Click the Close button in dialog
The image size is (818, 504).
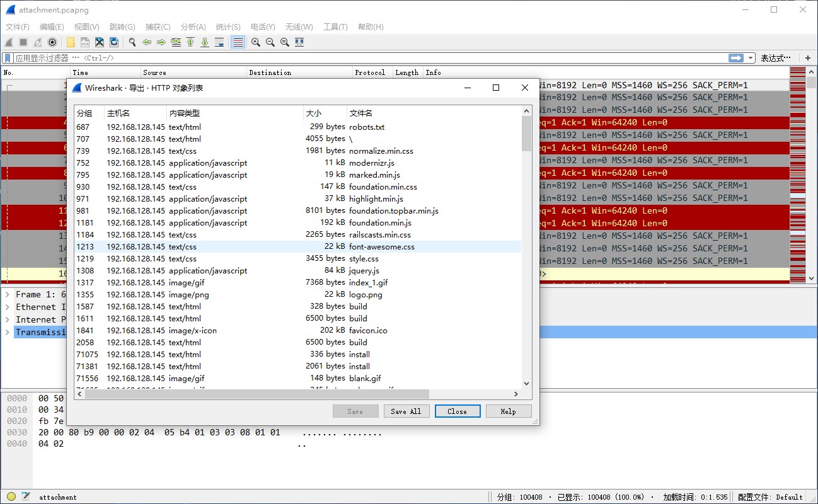(x=458, y=411)
